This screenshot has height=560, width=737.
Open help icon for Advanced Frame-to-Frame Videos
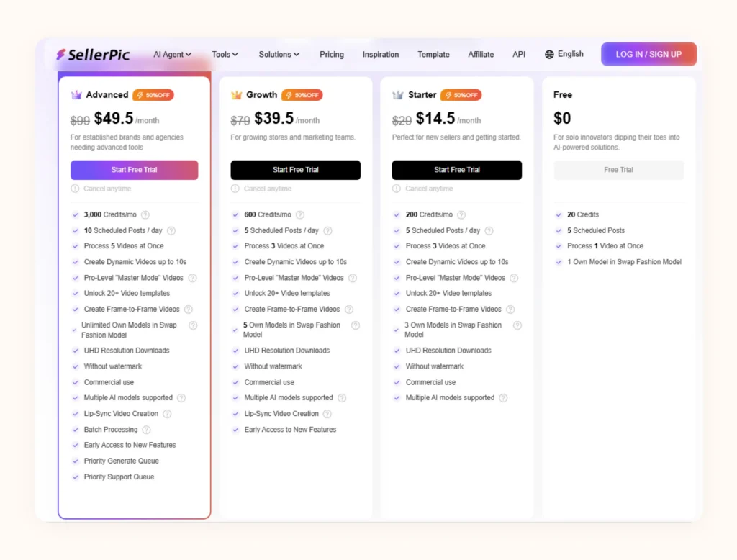(189, 310)
